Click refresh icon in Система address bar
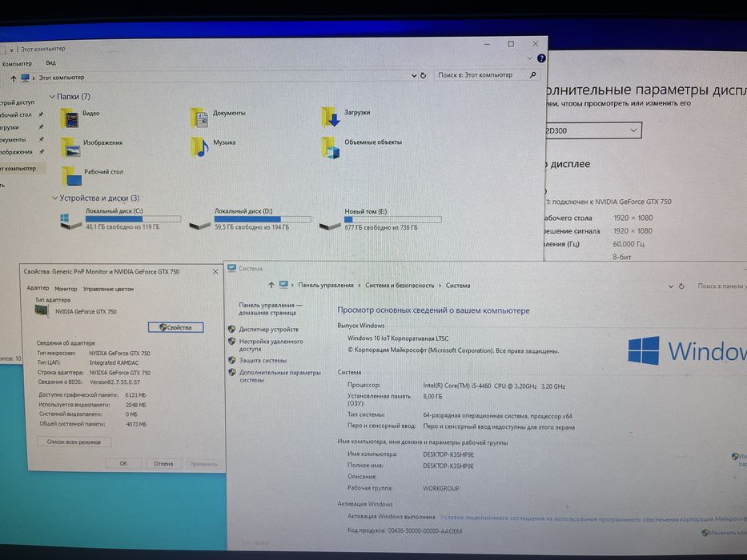The width and height of the screenshot is (747, 560). tap(681, 286)
